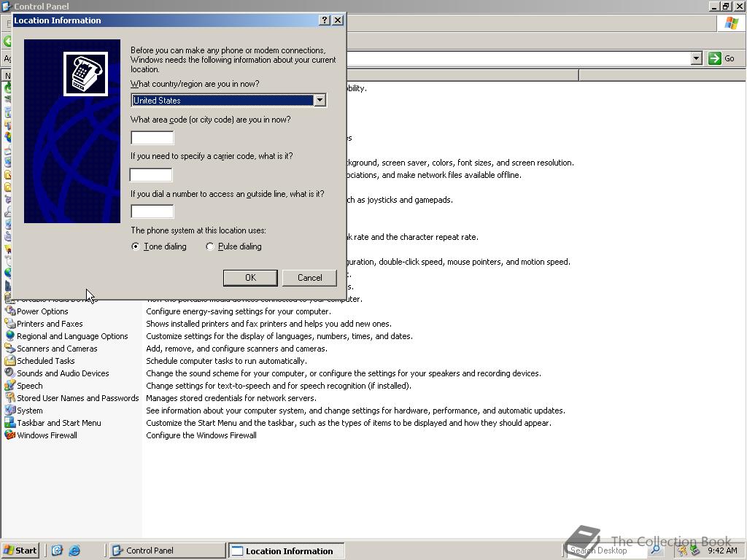Click Location Information taskbar button
Viewport: 747px width, 560px height.
286,551
